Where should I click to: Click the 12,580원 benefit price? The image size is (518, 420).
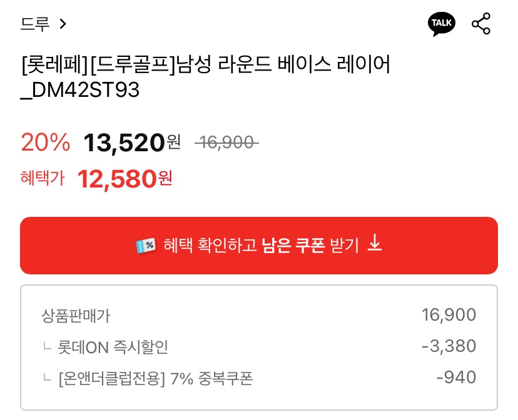[124, 179]
